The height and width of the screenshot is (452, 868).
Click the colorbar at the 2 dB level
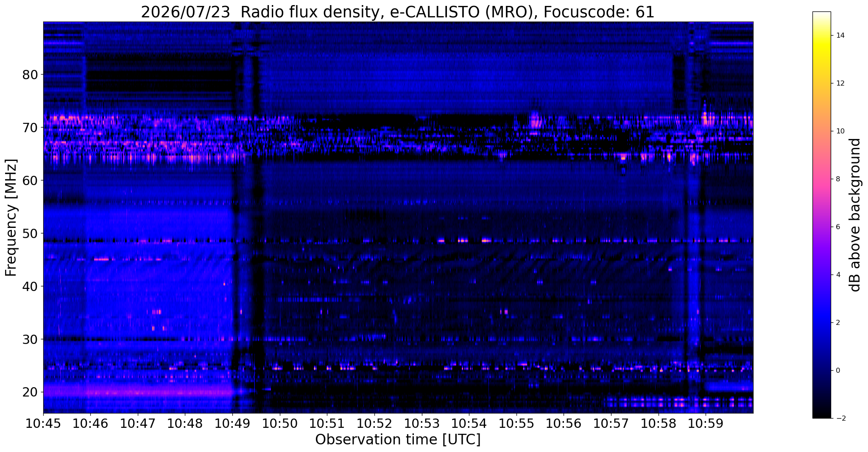(821, 322)
